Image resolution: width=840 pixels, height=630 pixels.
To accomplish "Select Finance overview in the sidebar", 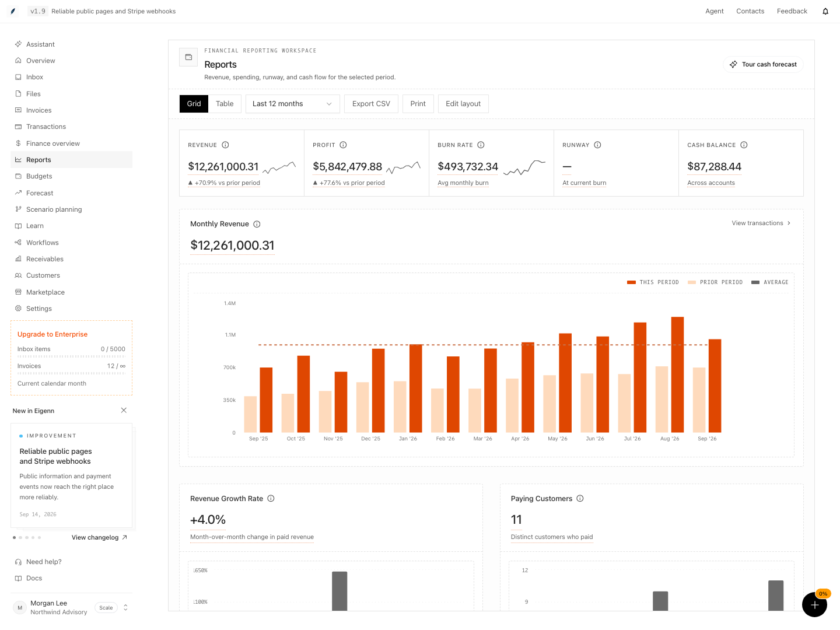I will (71, 143).
